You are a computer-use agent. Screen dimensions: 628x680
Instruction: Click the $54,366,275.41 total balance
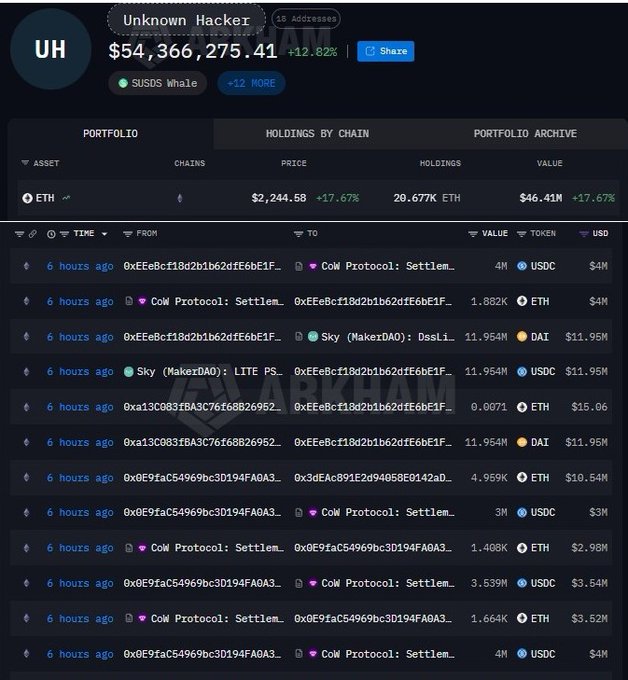coord(193,51)
